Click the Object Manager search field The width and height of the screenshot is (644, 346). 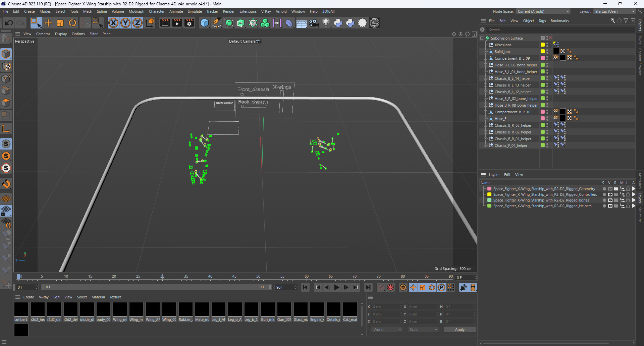coord(560,30)
